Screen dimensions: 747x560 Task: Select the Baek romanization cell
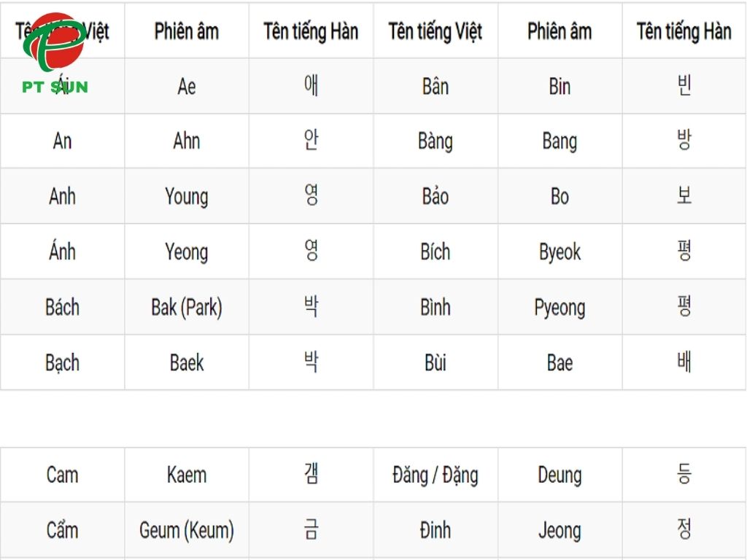click(187, 362)
